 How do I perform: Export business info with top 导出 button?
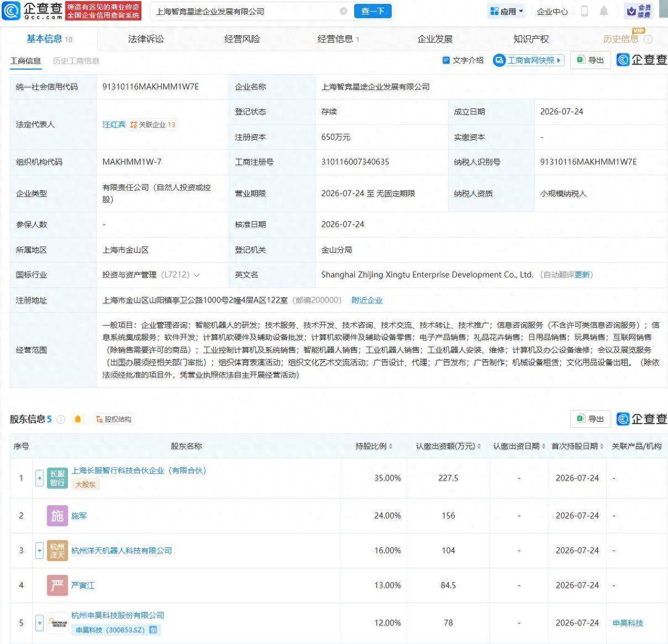pyautogui.click(x=590, y=60)
